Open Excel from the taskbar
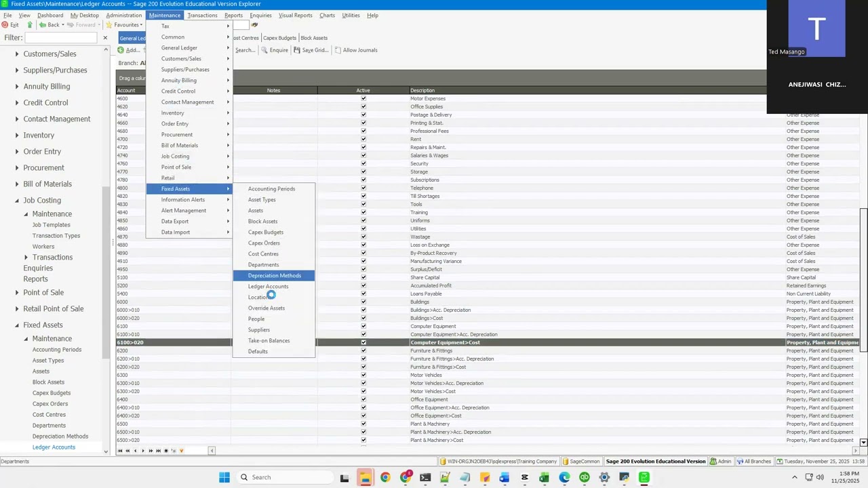This screenshot has height=488, width=868. tap(544, 477)
